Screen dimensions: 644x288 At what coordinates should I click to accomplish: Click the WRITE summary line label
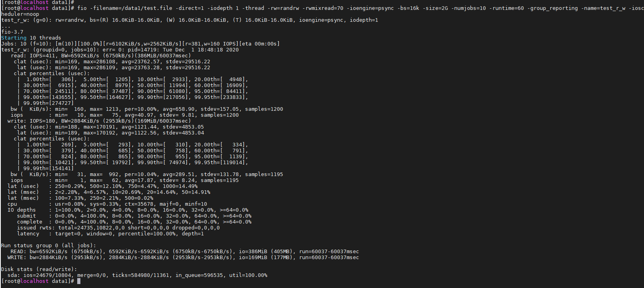pos(17,258)
